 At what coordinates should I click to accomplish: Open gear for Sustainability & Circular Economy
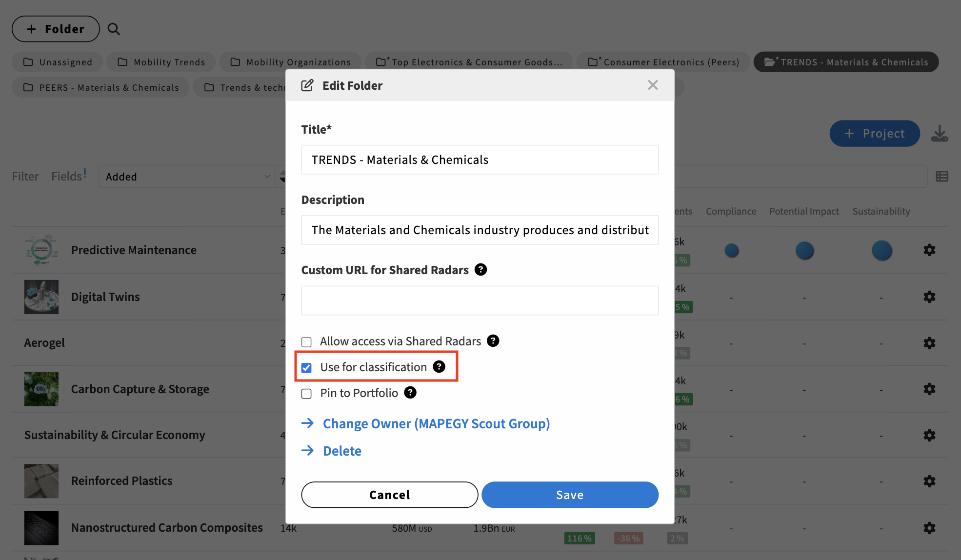(929, 435)
